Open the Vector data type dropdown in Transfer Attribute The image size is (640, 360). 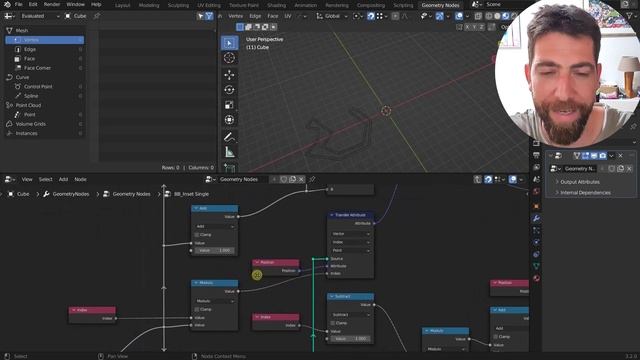click(x=351, y=233)
